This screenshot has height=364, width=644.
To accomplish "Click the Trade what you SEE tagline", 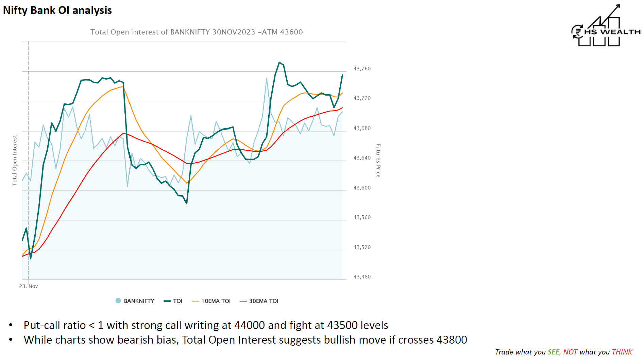I will click(x=563, y=352).
